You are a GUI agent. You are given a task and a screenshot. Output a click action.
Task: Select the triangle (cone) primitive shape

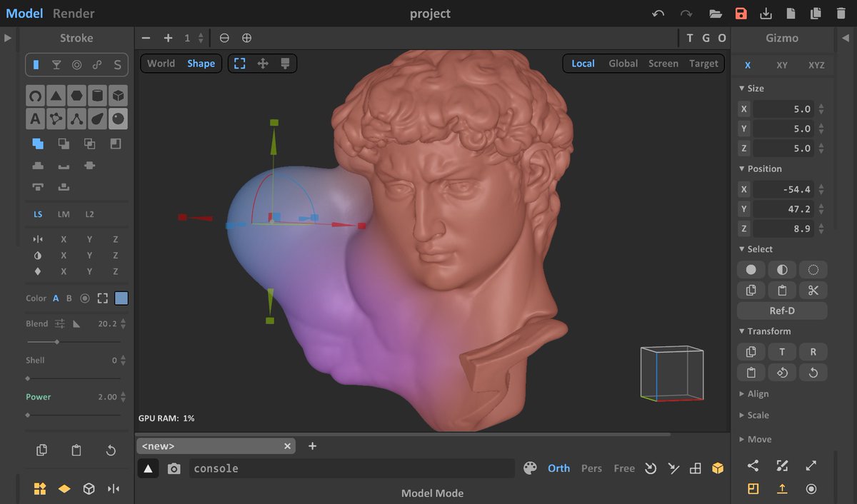[x=56, y=96]
